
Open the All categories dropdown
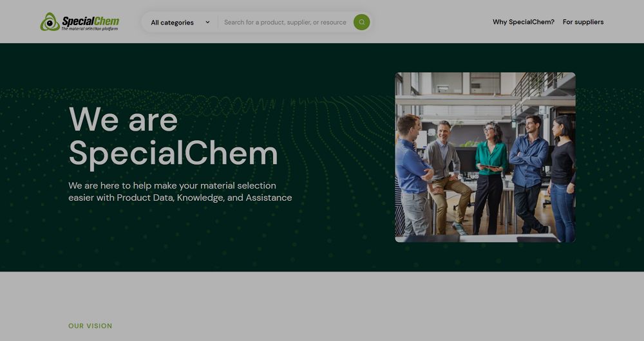coord(180,22)
